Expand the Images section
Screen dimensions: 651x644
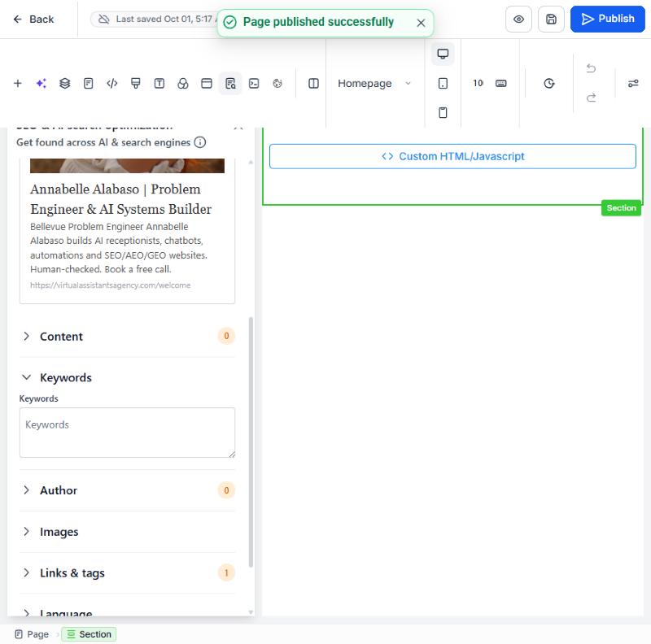(127, 532)
